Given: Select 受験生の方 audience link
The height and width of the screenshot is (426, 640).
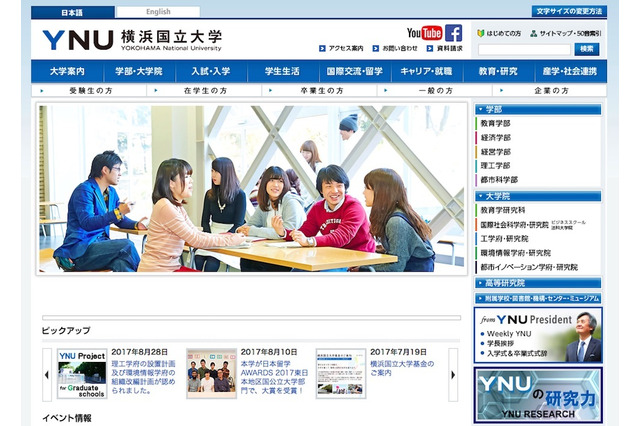Looking at the screenshot, I should point(89,91).
